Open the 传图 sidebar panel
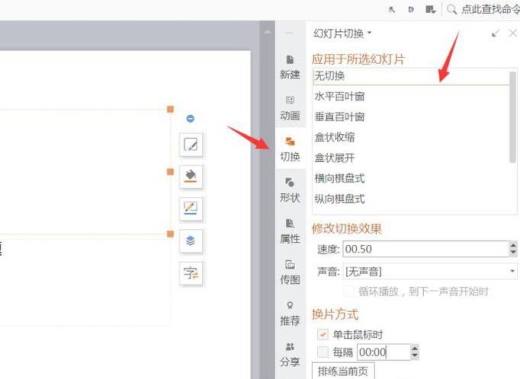Viewport: 520px width, 379px height. pos(290,272)
